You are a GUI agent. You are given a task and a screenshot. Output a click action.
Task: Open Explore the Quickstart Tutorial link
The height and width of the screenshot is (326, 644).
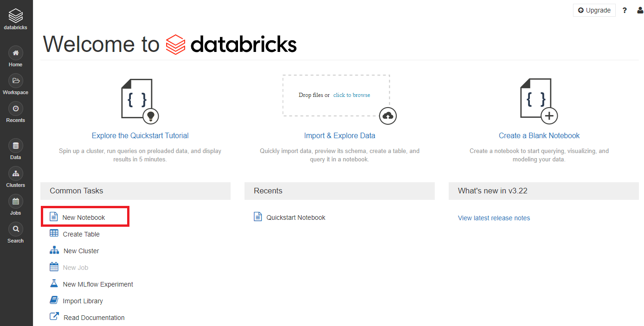point(140,136)
